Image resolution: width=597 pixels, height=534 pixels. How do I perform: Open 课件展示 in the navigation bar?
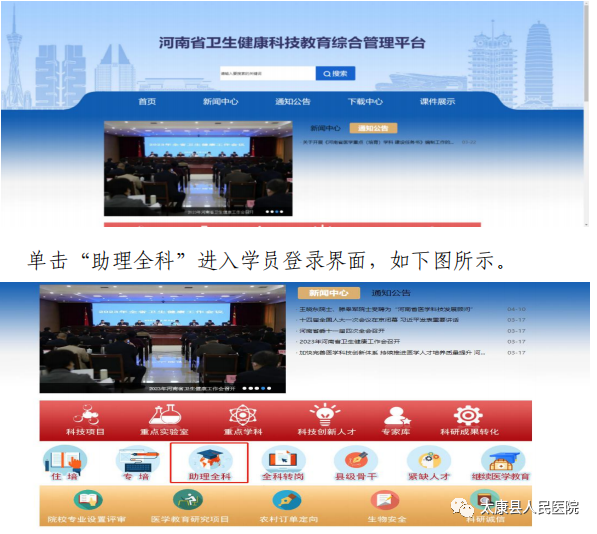pos(437,102)
